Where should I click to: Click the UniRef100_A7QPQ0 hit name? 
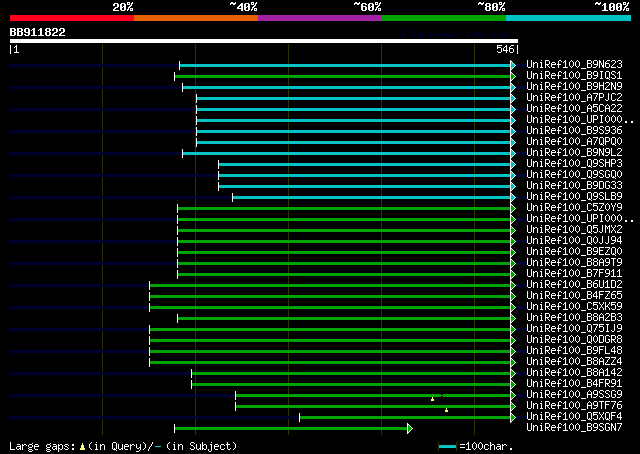pyautogui.click(x=574, y=142)
